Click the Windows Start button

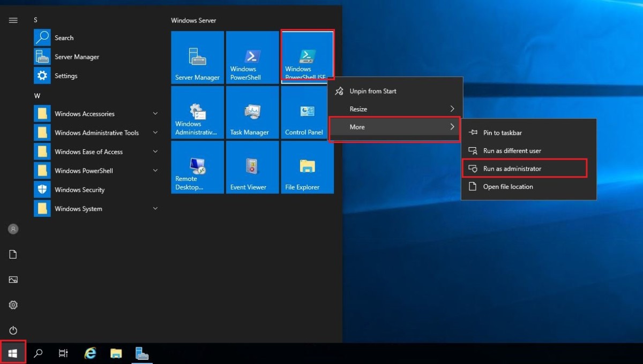(x=13, y=353)
